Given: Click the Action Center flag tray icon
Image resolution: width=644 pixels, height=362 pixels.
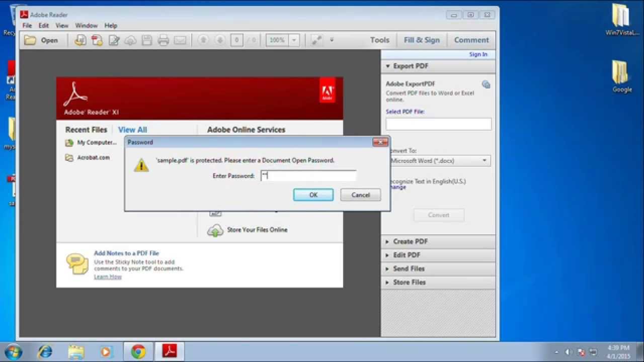Looking at the screenshot, I should tap(582, 352).
